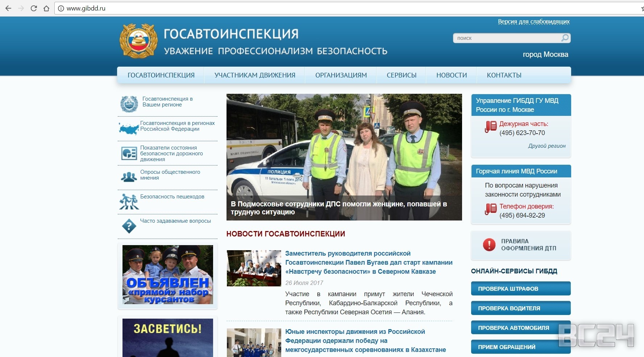Open the public opinion polls icon
644x357 pixels.
[x=129, y=177]
